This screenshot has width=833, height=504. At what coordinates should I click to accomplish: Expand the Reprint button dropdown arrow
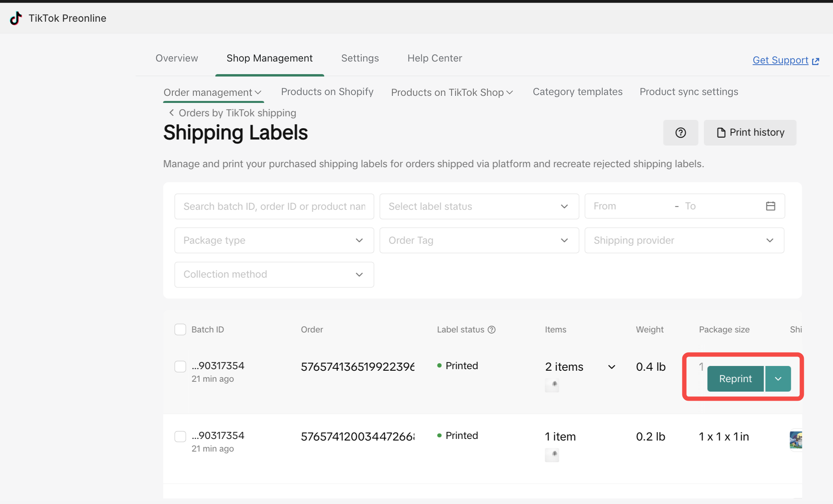(x=778, y=379)
